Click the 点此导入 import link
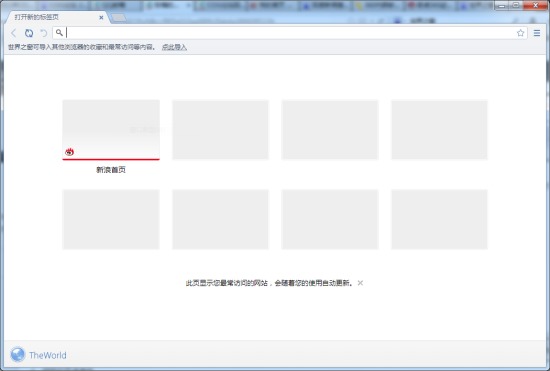Screen dimensions: 550x371 (174, 47)
